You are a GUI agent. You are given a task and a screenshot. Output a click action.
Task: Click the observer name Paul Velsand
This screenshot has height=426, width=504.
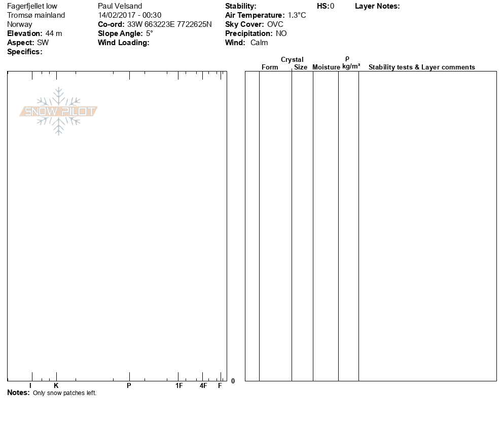(120, 6)
